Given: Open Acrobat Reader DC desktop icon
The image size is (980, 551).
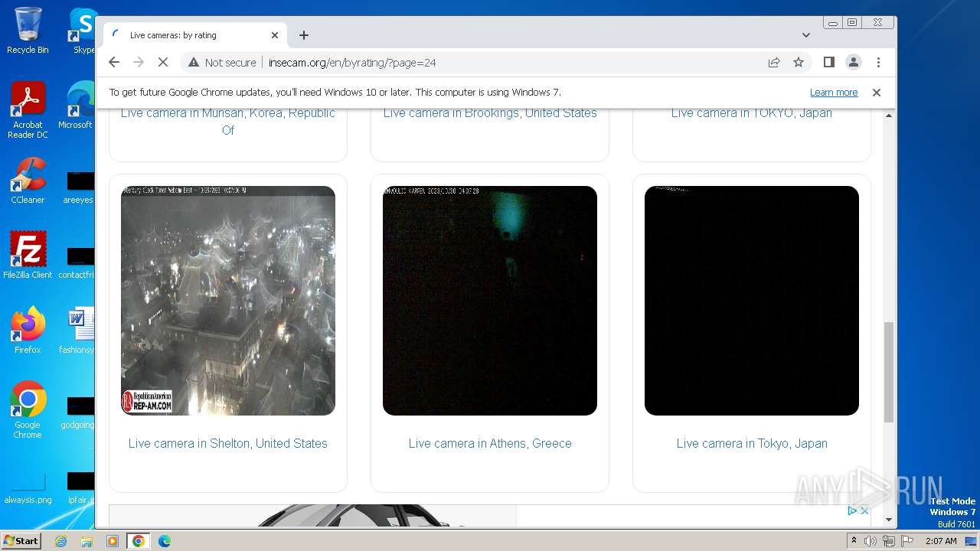Looking at the screenshot, I should 28,111.
